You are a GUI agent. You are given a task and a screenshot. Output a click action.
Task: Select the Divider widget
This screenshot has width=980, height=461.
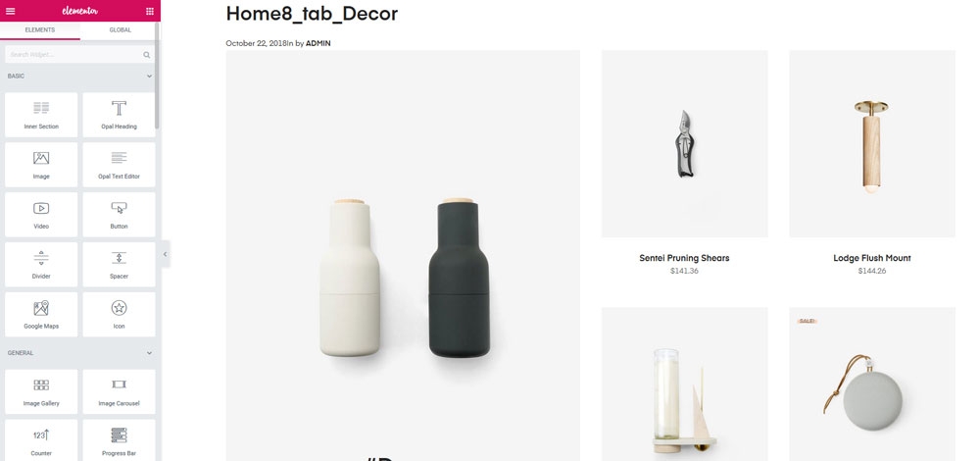coord(41,265)
